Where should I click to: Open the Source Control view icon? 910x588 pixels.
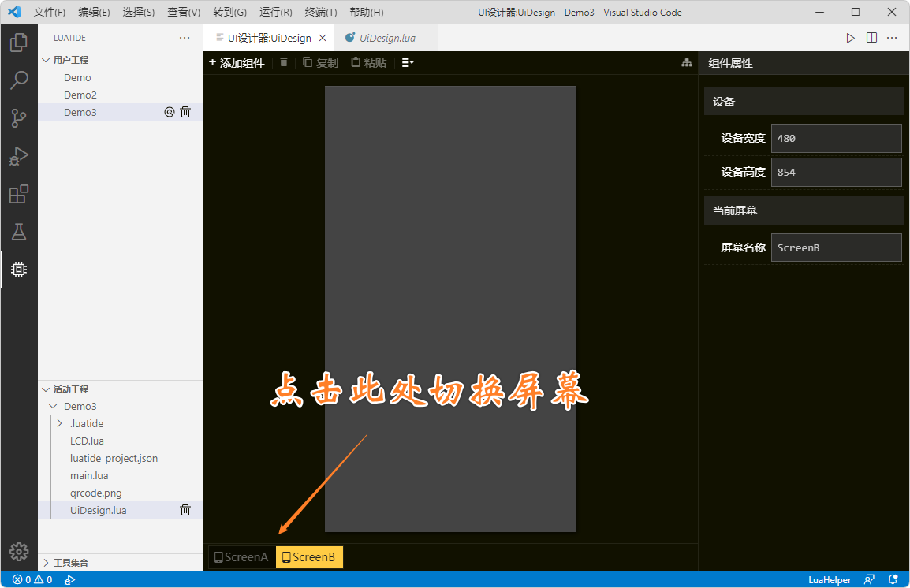coord(19,118)
